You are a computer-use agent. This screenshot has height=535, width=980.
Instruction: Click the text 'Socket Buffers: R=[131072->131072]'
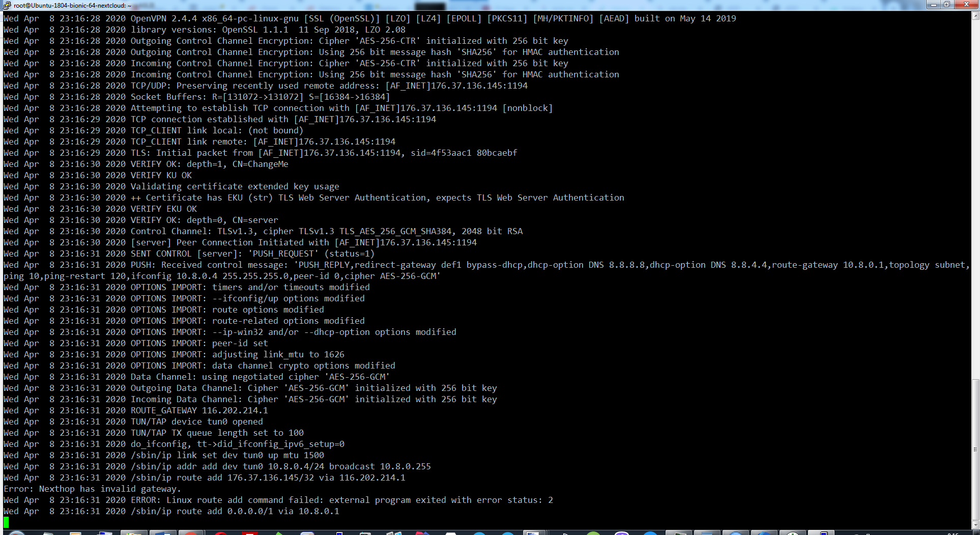217,97
